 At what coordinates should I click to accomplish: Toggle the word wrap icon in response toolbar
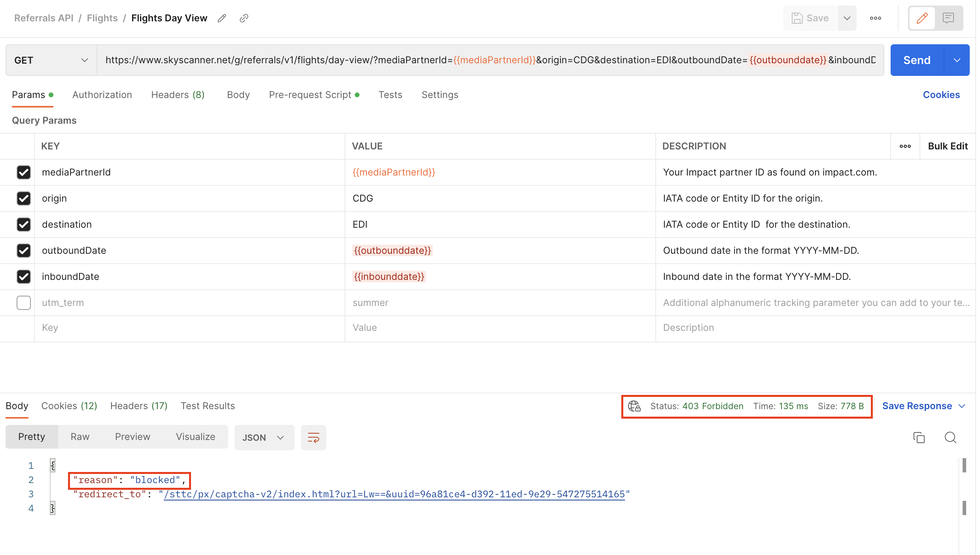313,438
